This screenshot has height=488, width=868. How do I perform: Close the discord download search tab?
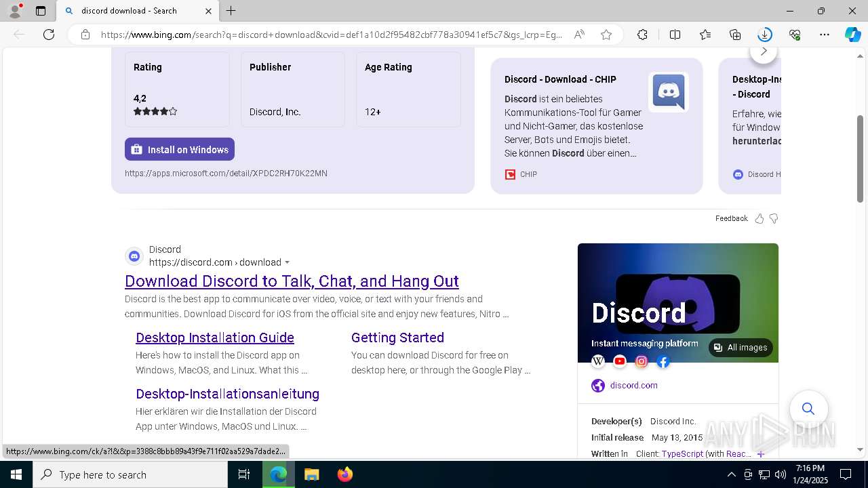(x=208, y=11)
